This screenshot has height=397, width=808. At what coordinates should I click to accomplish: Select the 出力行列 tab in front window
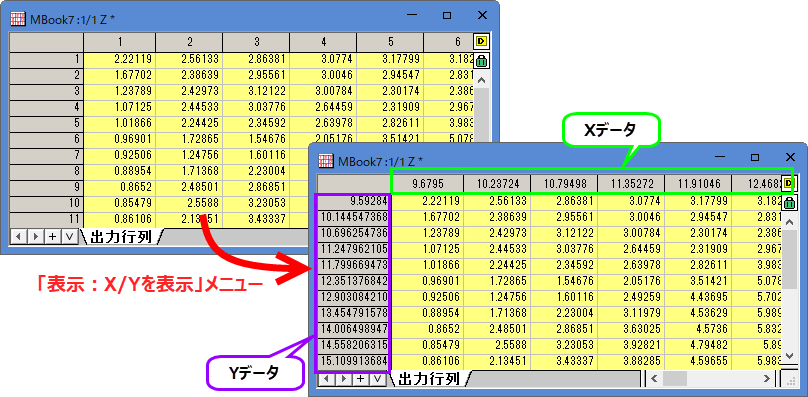[x=429, y=379]
